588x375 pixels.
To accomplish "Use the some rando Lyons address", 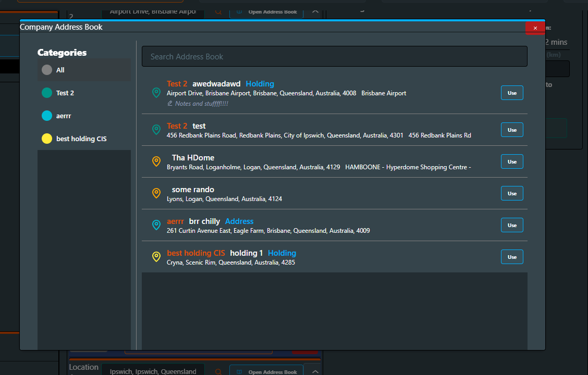I will point(512,193).
